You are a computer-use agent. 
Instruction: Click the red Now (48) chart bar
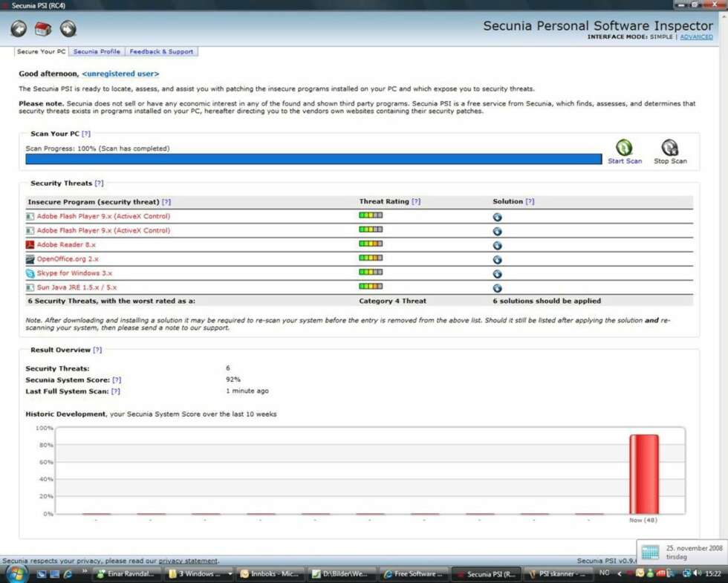tap(643, 474)
